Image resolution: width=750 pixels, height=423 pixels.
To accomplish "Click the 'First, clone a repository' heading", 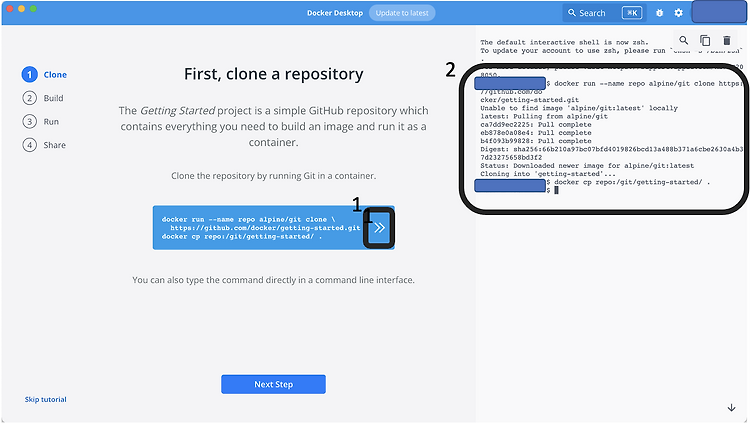I will pyautogui.click(x=274, y=74).
